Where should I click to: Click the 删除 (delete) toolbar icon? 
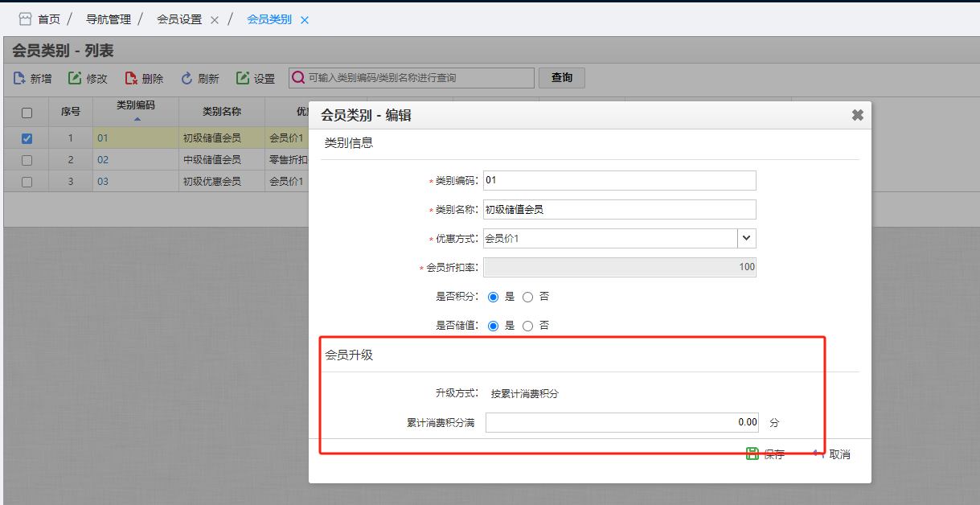(132, 78)
